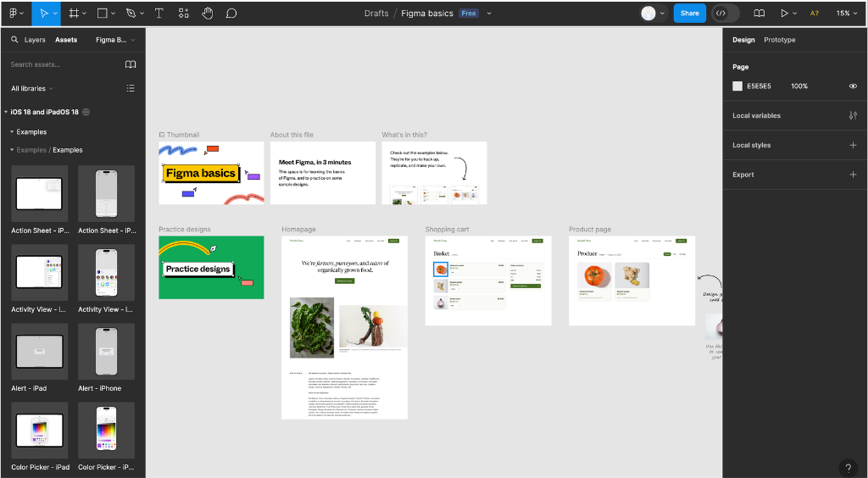Select the About this file frame label

pyautogui.click(x=292, y=135)
